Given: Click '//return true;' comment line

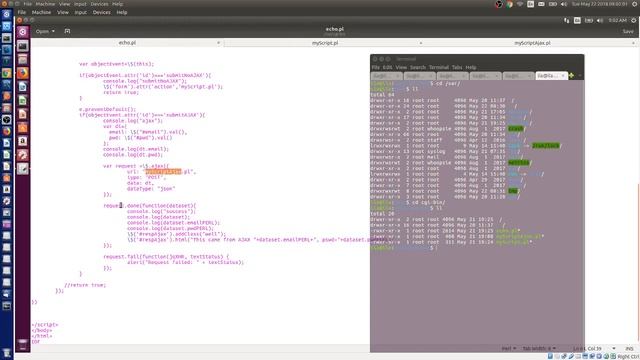Looking at the screenshot, I should pos(85,285).
